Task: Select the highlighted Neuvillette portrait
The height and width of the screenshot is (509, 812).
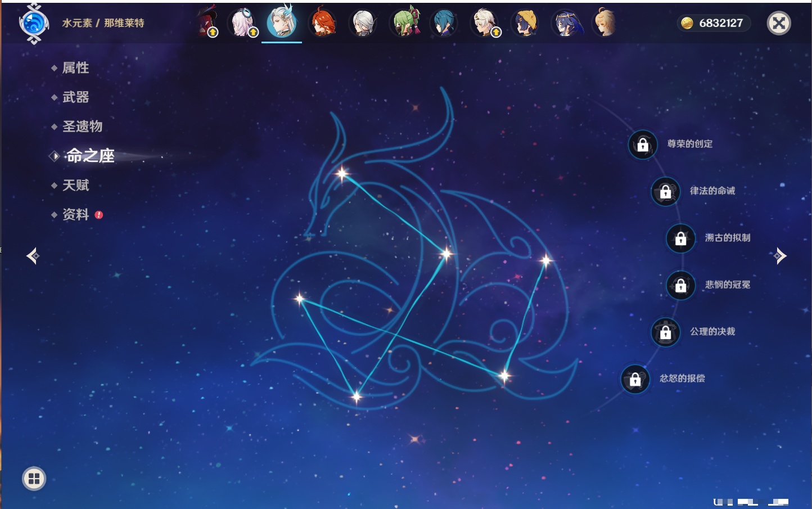Action: pyautogui.click(x=282, y=22)
